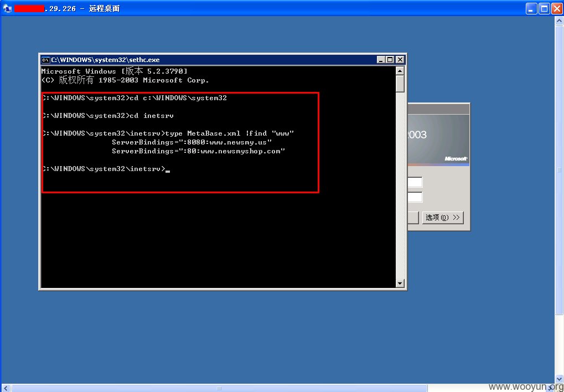This screenshot has width=564, height=392.
Task: Click the Remote Desktop horizontal scrollbar thumb
Action: 219,388
